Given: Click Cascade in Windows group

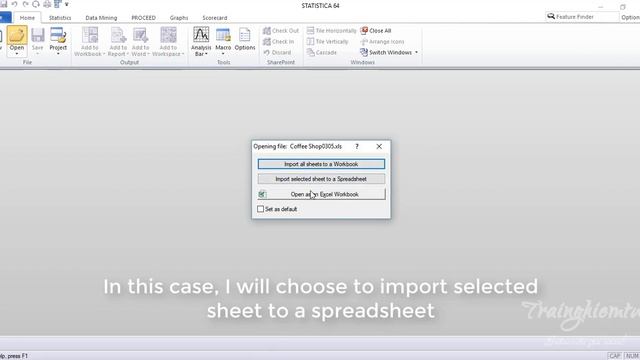Looking at the screenshot, I should [322, 53].
